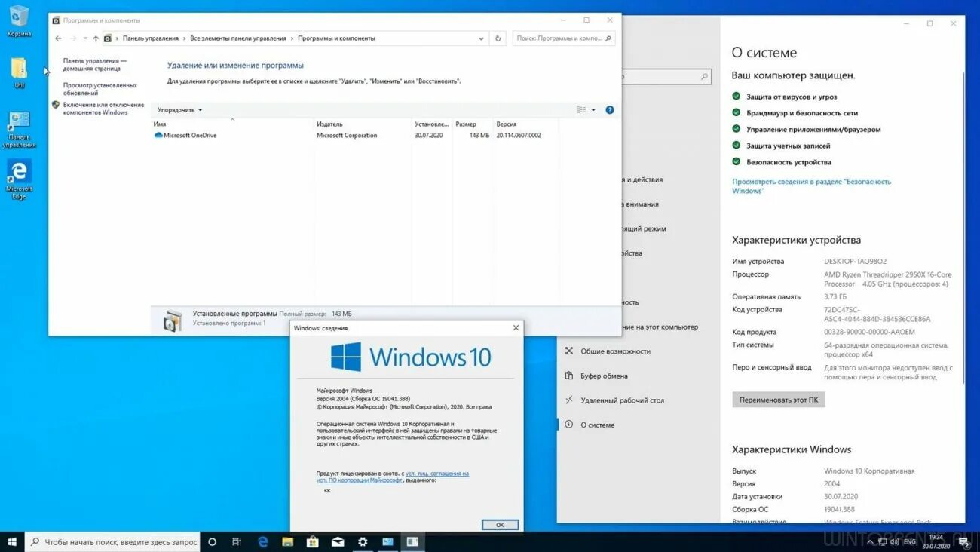Expand the Упорядочить dropdown menu
This screenshot has height=552, width=980.
tap(179, 110)
